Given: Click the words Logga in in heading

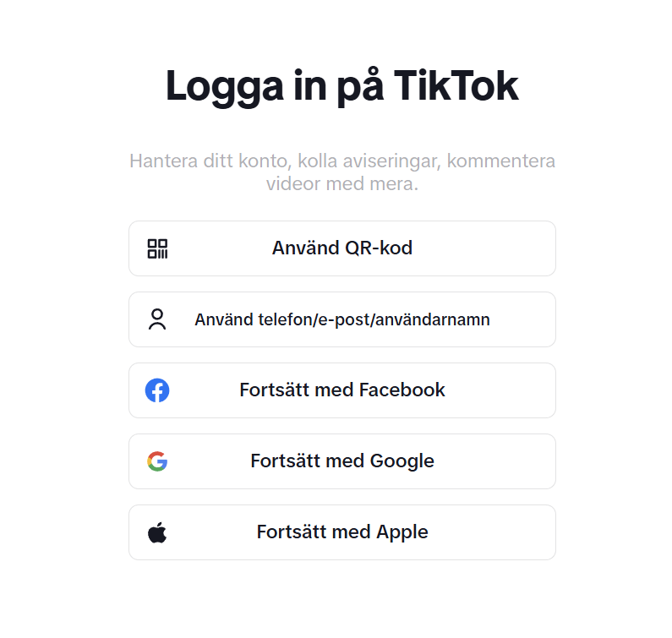Looking at the screenshot, I should click(246, 88).
